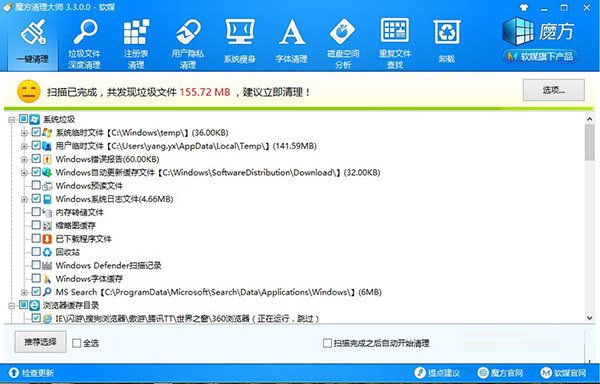Image resolution: width=600 pixels, height=384 pixels.
Task: Click the Windows字体缓存 font icon
Action: click(x=47, y=279)
